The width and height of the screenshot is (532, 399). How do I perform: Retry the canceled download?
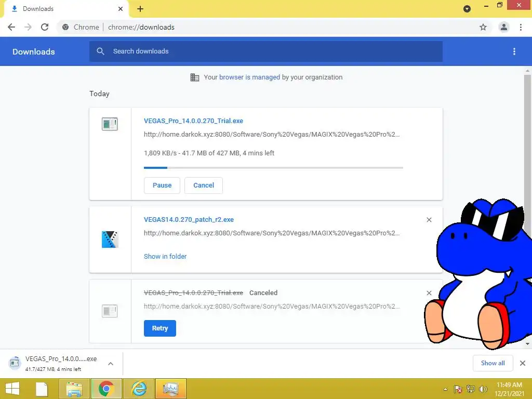tap(160, 328)
